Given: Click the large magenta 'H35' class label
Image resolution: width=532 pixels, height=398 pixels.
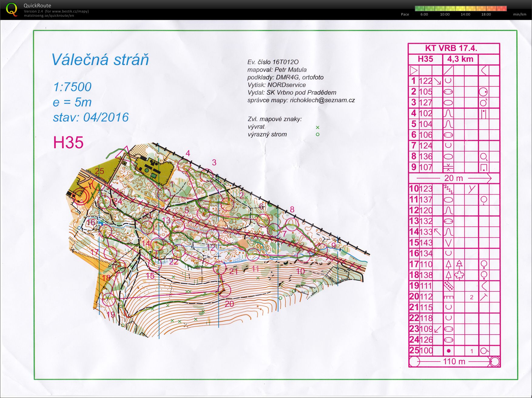Looking at the screenshot, I should tap(68, 142).
